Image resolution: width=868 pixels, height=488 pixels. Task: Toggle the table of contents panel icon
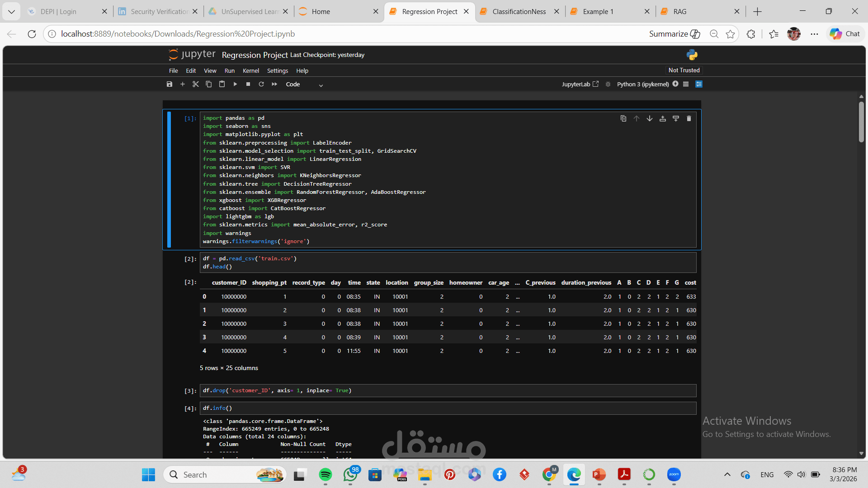tap(686, 84)
